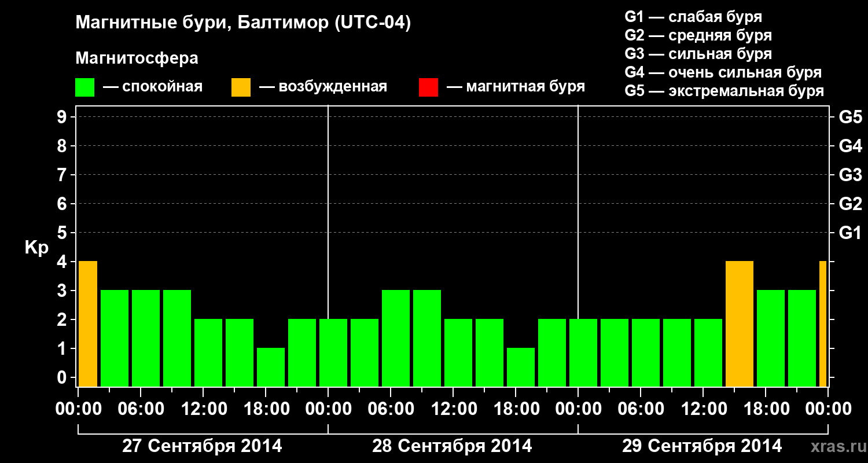Click the wide orange Kp 4 bar on 29 Сентября
868x463 pixels.
[x=740, y=324]
